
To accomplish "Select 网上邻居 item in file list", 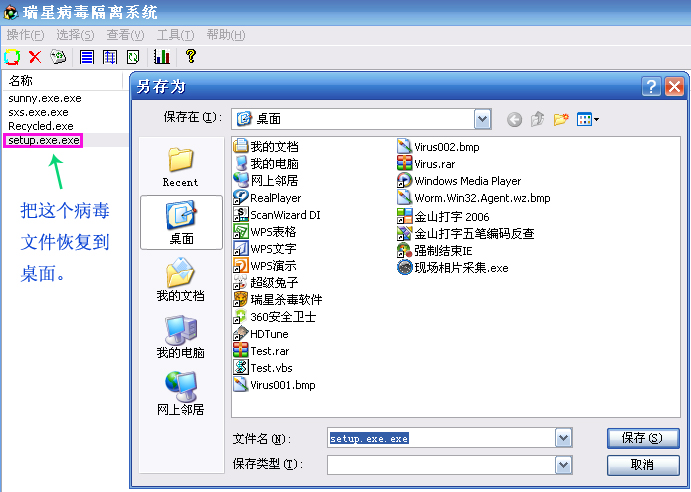I will point(266,180).
